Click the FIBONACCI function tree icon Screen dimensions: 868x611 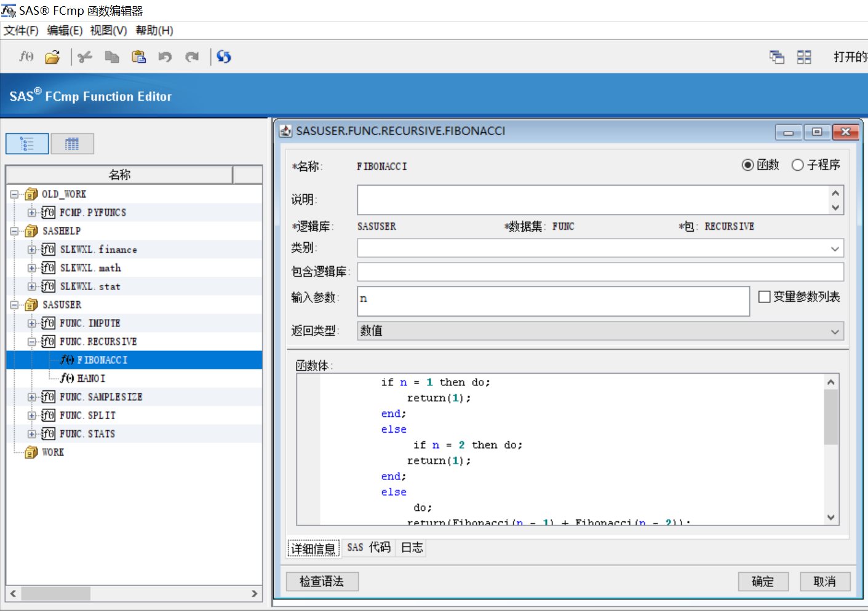click(67, 360)
